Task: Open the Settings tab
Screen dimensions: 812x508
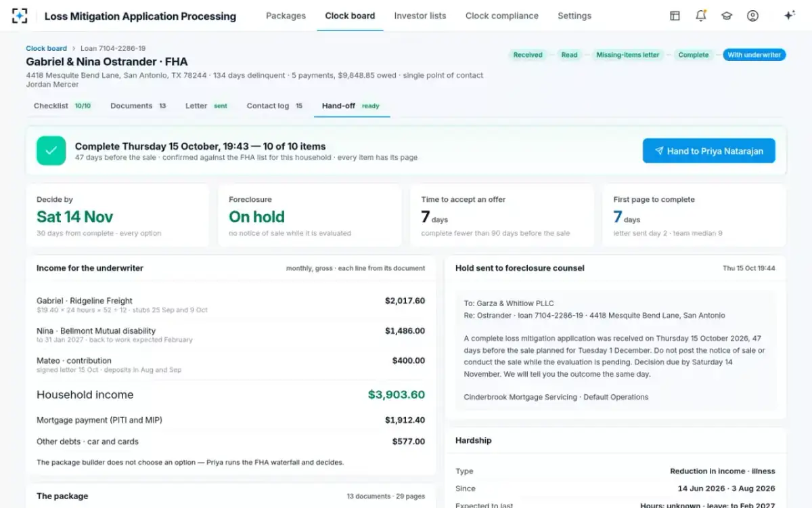Action: coord(574,16)
